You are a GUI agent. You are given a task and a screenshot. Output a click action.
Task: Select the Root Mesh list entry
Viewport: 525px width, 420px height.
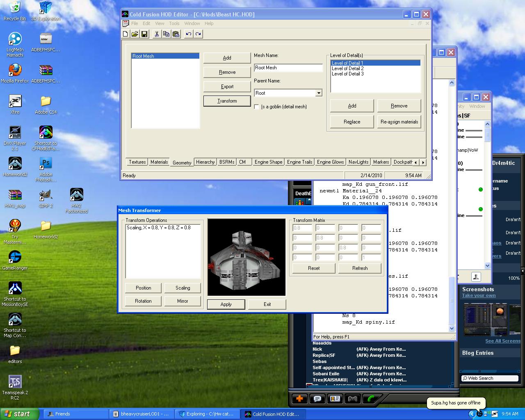click(165, 56)
